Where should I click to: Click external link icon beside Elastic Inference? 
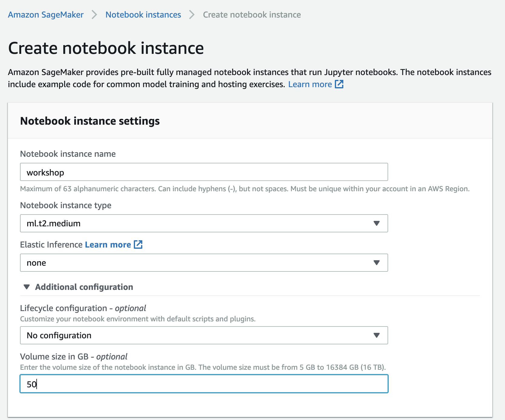(x=138, y=244)
